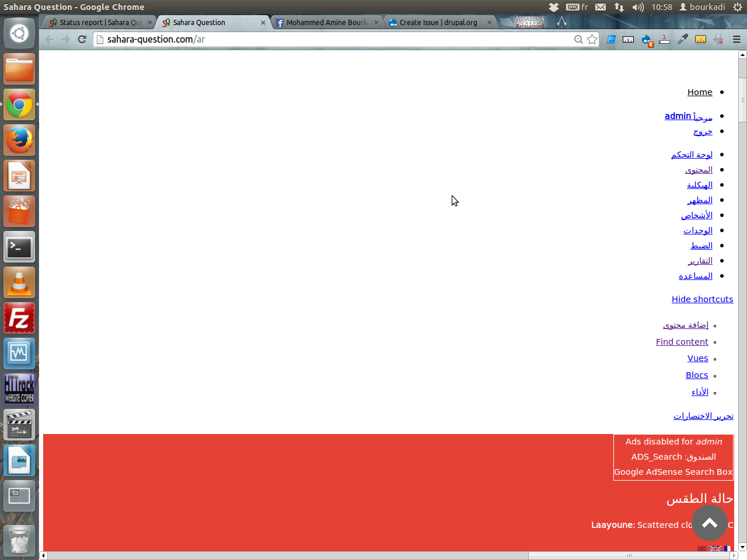The height and width of the screenshot is (560, 747).
Task: Open the admin user link
Action: tap(689, 116)
